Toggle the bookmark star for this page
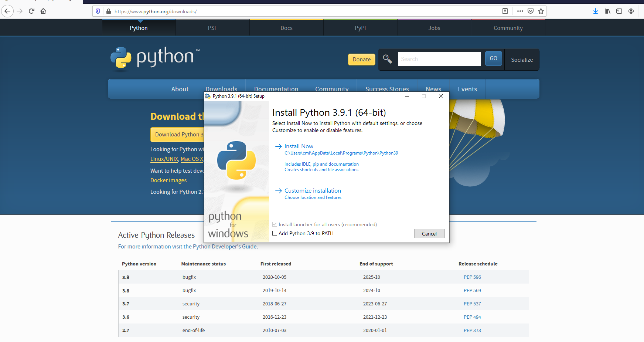This screenshot has height=342, width=644. point(541,11)
